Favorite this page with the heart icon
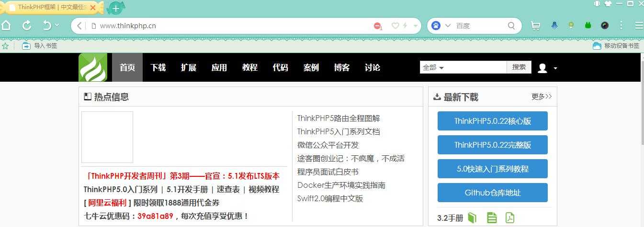Viewport: 644px width, 227px height. click(x=395, y=26)
